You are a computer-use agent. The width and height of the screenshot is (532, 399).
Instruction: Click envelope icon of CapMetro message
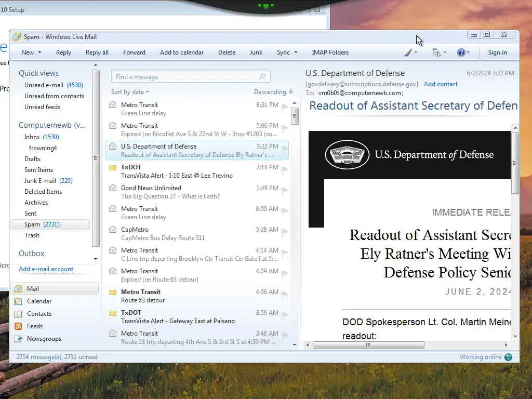coord(113,230)
